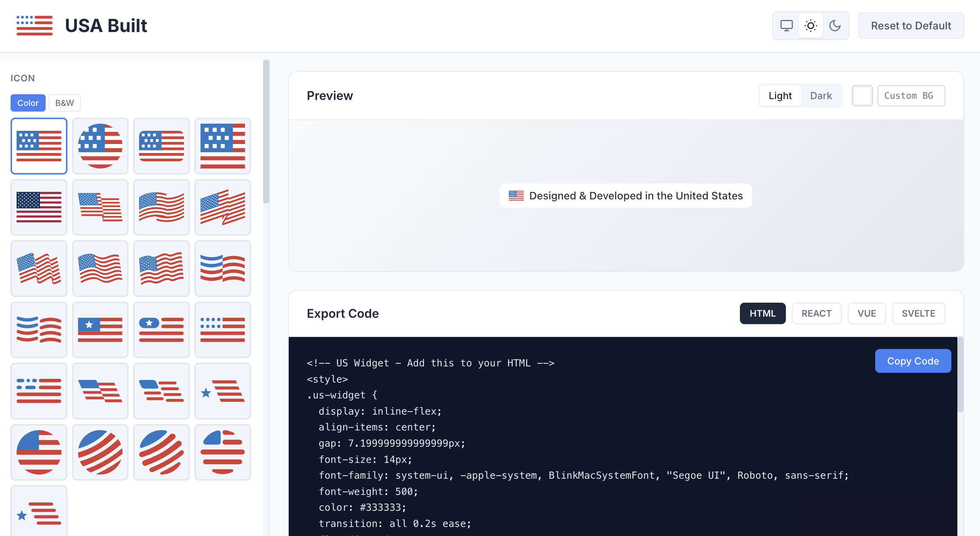Image resolution: width=980 pixels, height=536 pixels.
Task: Click the custom background color swatch
Action: coord(862,95)
